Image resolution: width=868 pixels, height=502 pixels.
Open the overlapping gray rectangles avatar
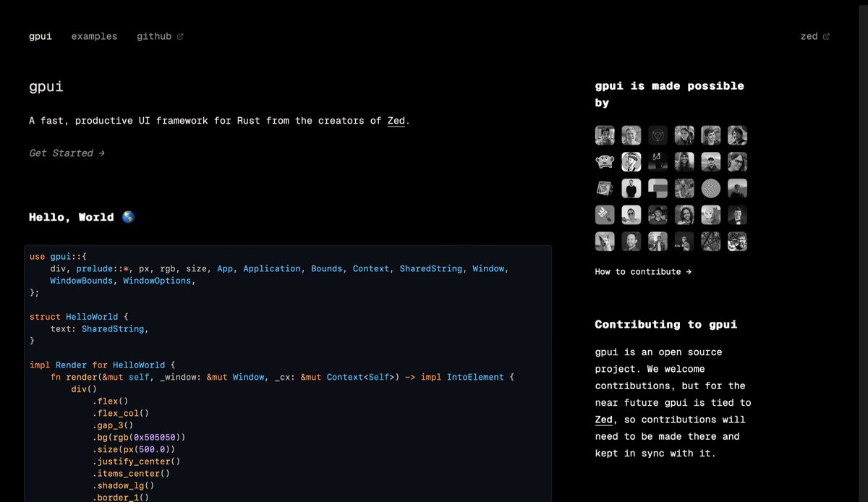[658, 188]
